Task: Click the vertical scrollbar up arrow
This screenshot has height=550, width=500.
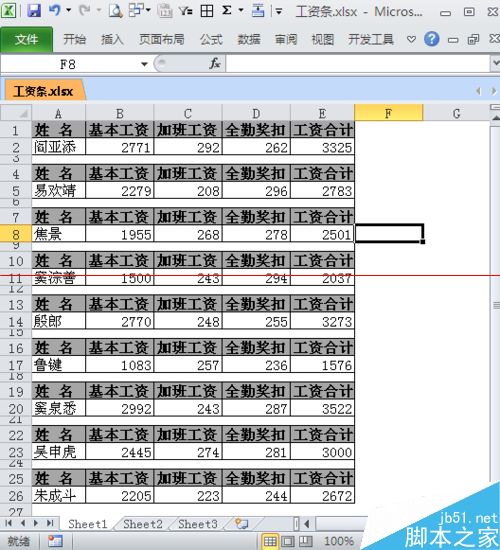Action: 495,118
